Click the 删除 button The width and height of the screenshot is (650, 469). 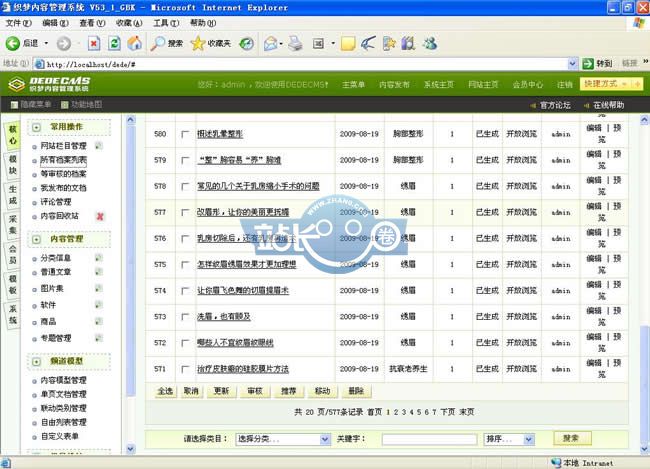pos(356,391)
